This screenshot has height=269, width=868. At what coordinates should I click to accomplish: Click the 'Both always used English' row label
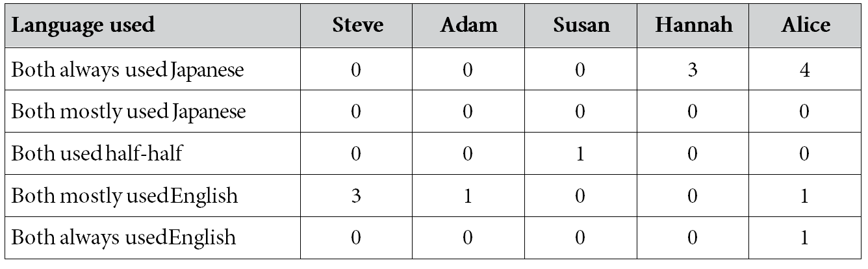123,237
